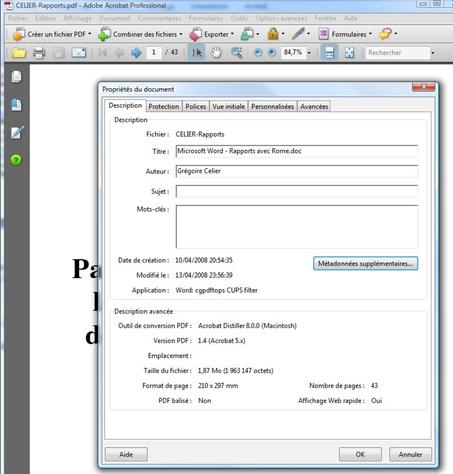Open the review and comment icon

(x=247, y=34)
